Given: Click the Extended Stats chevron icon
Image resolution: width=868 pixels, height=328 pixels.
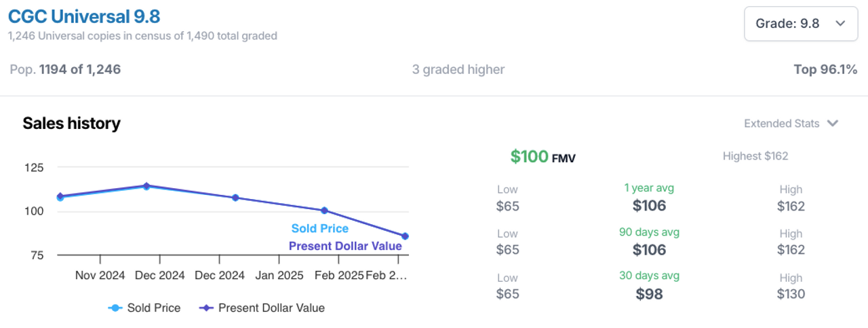Looking at the screenshot, I should (x=833, y=124).
